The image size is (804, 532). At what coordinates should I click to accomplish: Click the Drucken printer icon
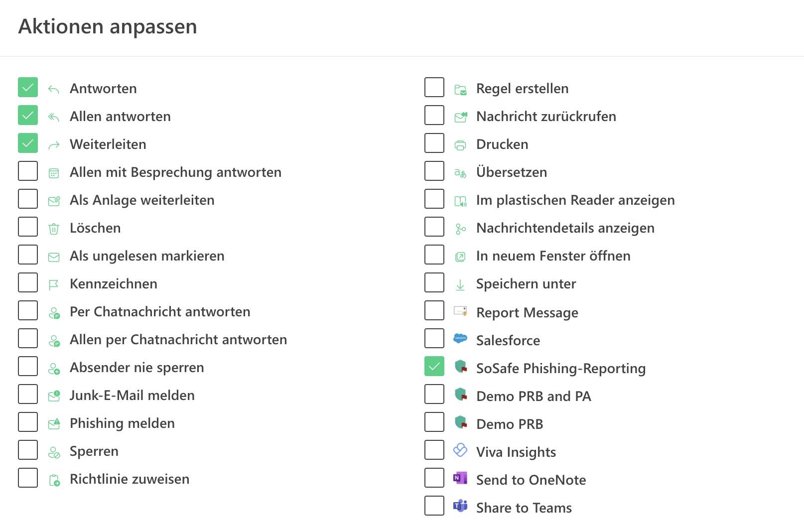click(x=460, y=145)
